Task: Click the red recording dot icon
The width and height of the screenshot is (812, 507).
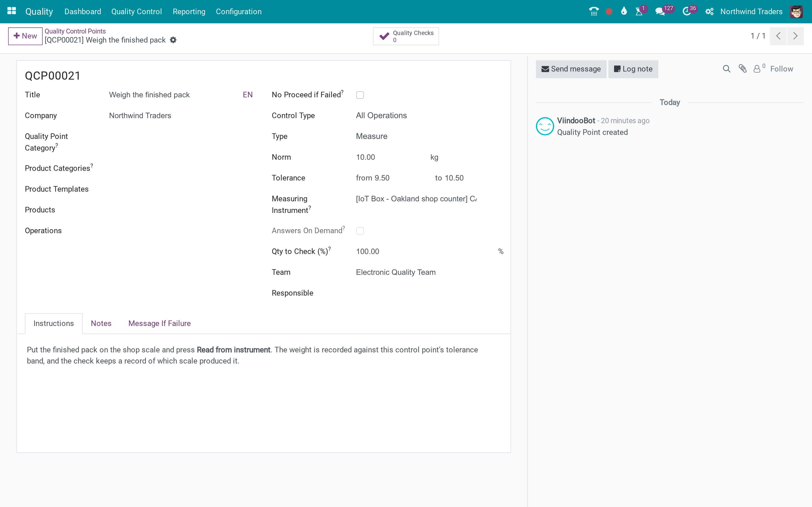Action: pyautogui.click(x=609, y=12)
